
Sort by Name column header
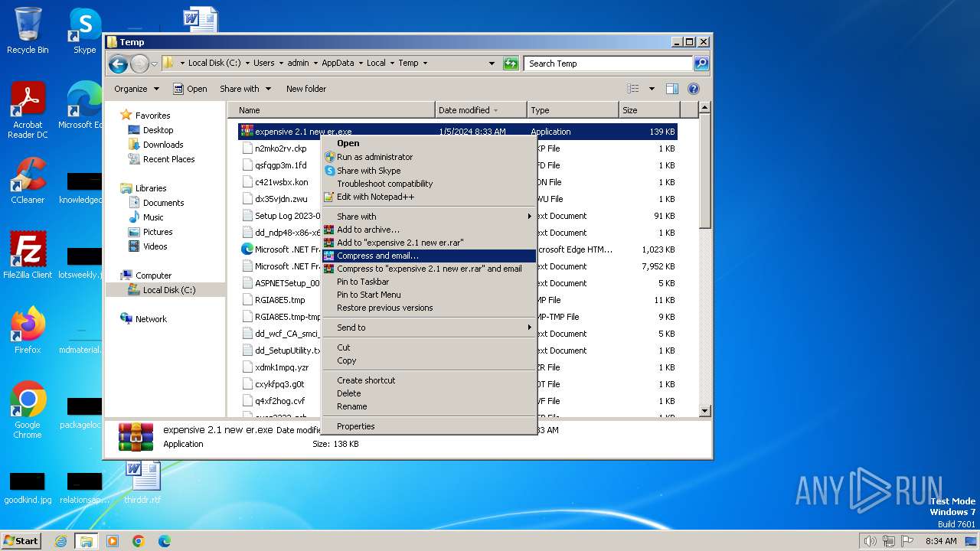332,110
